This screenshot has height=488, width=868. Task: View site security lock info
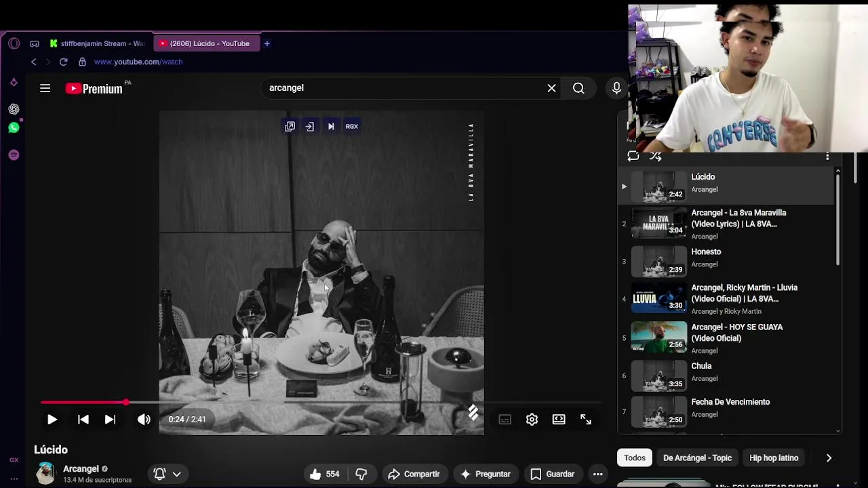[82, 62]
